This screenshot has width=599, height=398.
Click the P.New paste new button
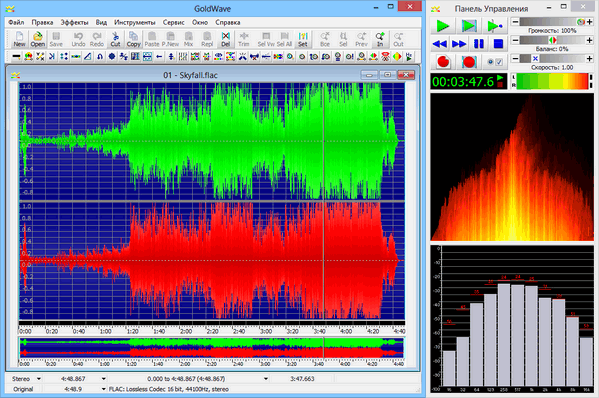coord(170,39)
